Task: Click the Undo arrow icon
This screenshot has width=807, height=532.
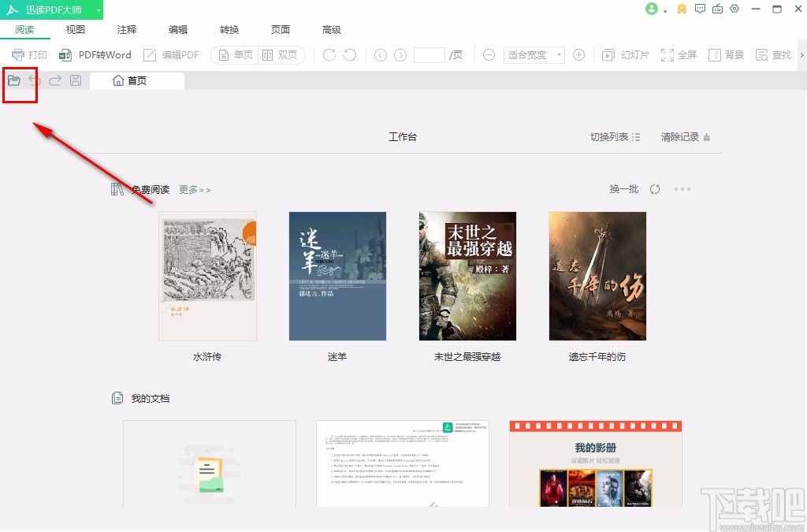Action: coord(35,80)
